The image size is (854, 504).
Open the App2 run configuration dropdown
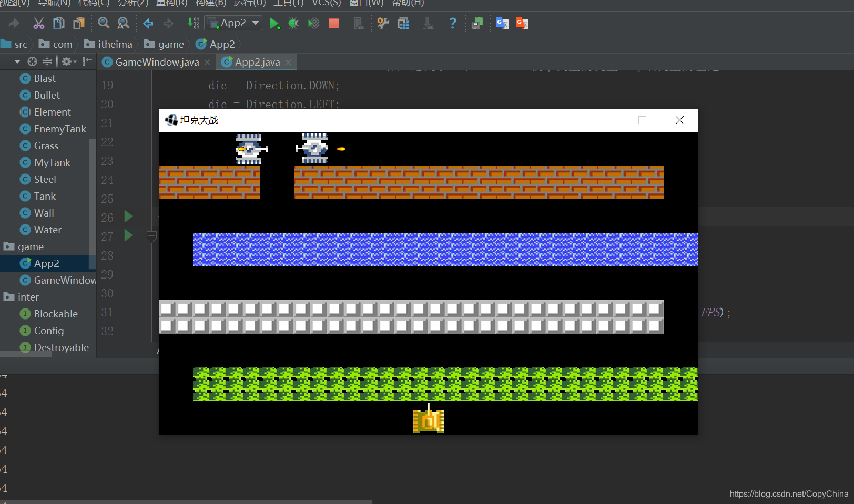click(233, 23)
